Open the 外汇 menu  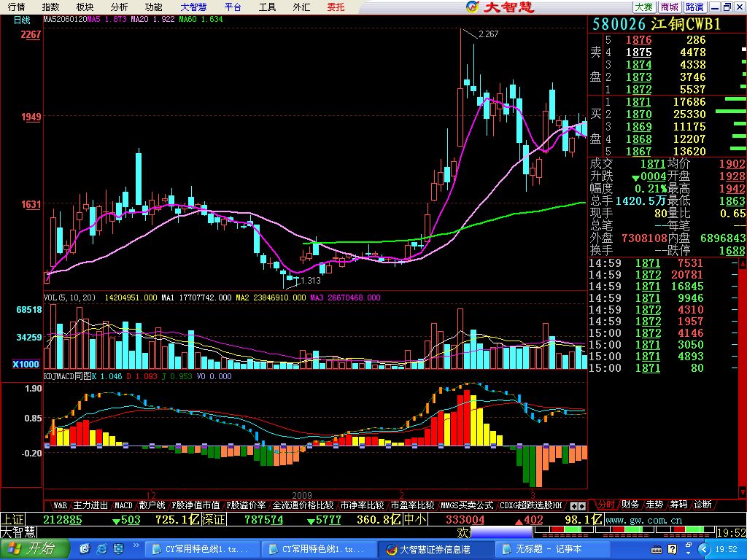[x=301, y=7]
